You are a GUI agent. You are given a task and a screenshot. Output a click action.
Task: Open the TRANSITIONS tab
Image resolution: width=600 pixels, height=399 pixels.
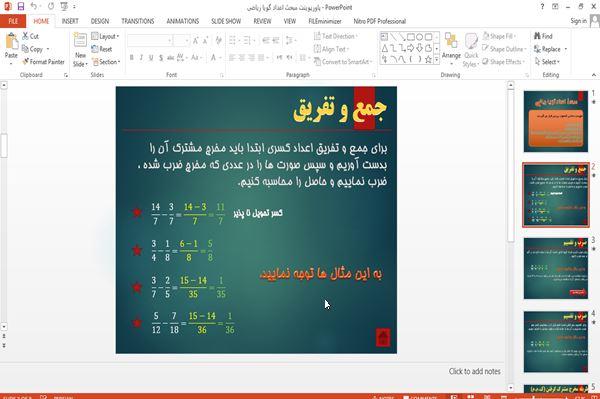tap(138, 21)
